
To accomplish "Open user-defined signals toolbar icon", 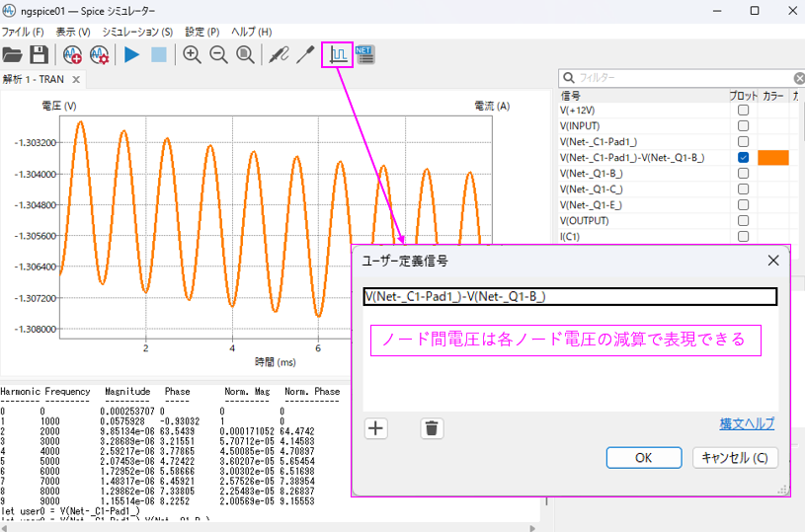I will [x=339, y=54].
